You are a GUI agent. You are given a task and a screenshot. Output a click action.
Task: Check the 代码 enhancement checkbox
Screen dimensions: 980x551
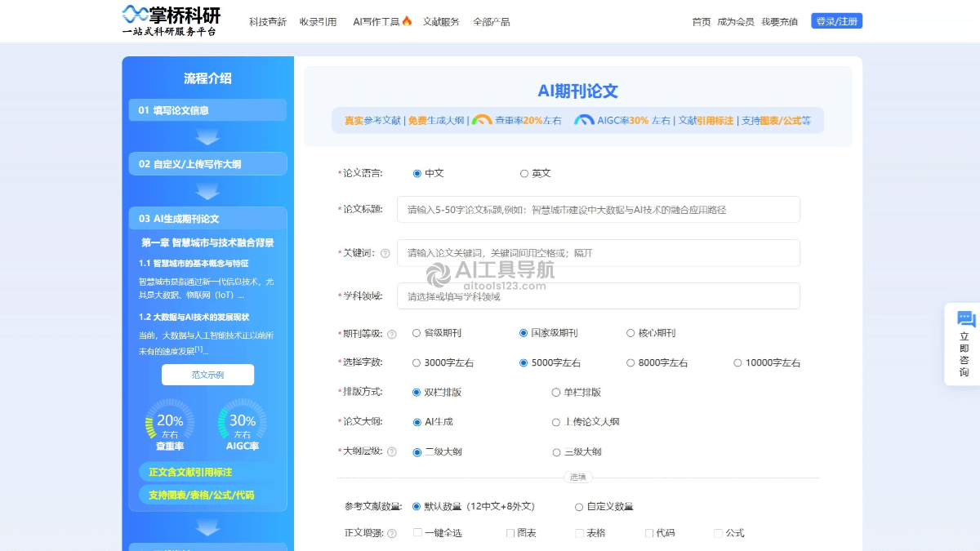pyautogui.click(x=649, y=533)
